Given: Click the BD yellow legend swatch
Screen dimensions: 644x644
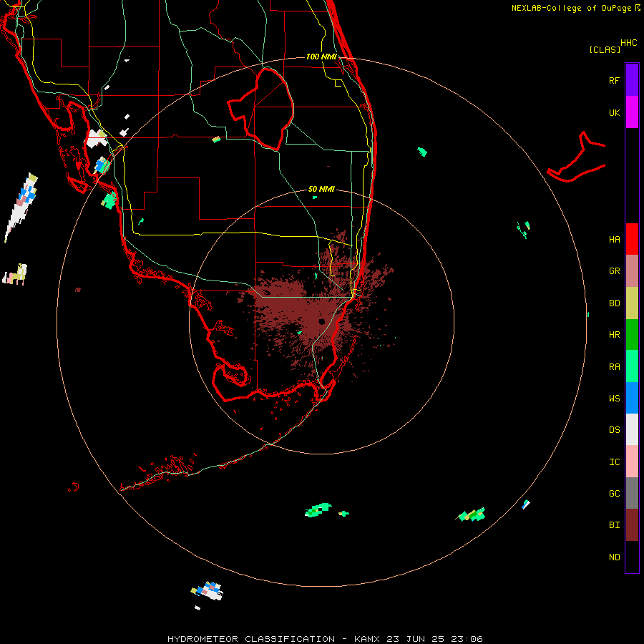Looking at the screenshot, I should pyautogui.click(x=632, y=303).
